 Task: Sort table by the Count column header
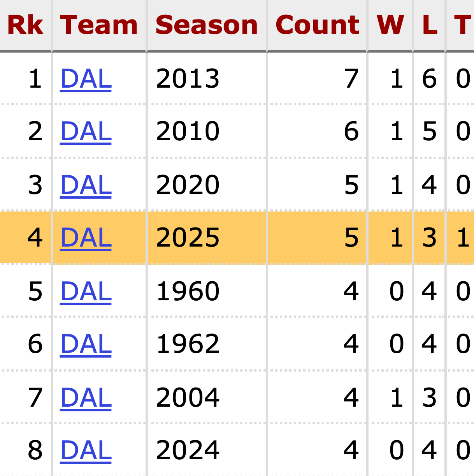point(317,25)
